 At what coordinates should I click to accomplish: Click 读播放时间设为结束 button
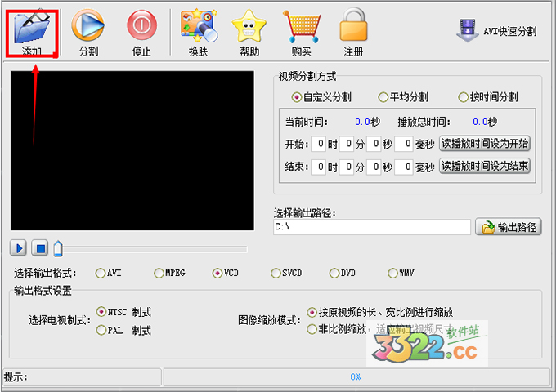(x=485, y=166)
